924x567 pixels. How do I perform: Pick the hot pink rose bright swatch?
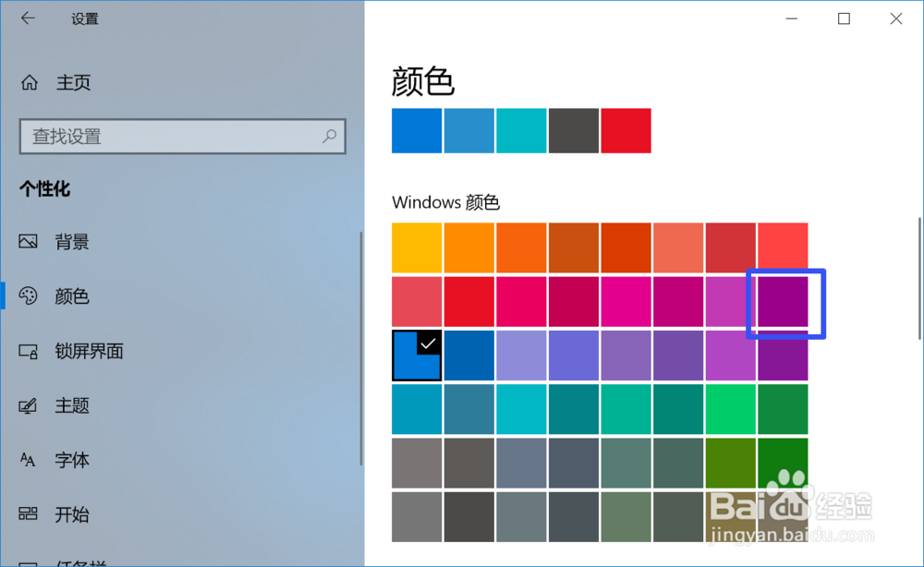tap(521, 301)
